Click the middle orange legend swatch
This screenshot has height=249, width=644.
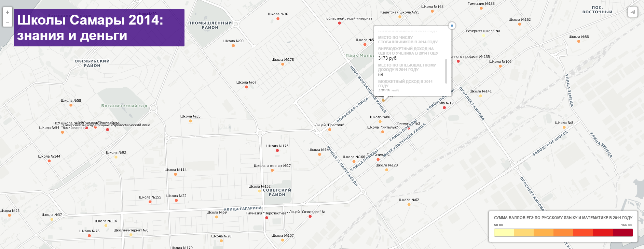coord(563,233)
